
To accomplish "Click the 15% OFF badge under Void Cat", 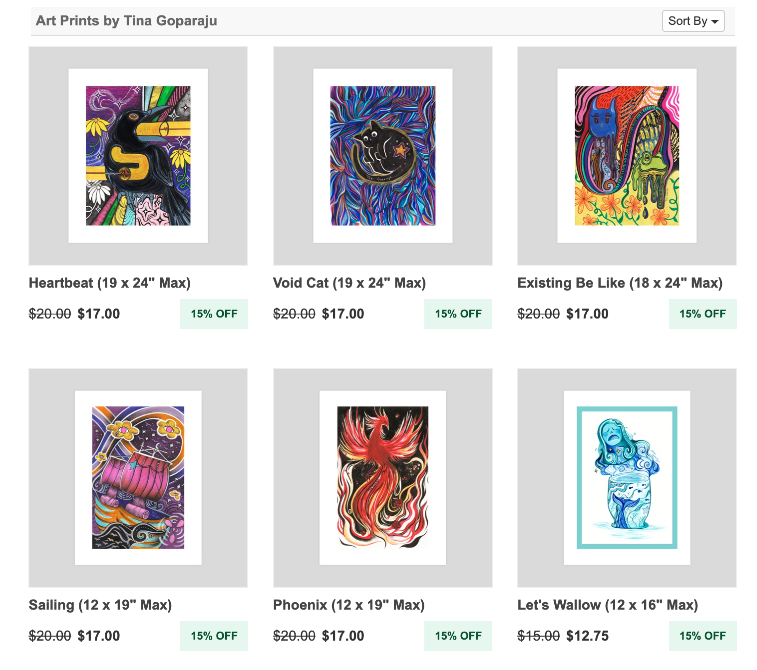I will [458, 314].
